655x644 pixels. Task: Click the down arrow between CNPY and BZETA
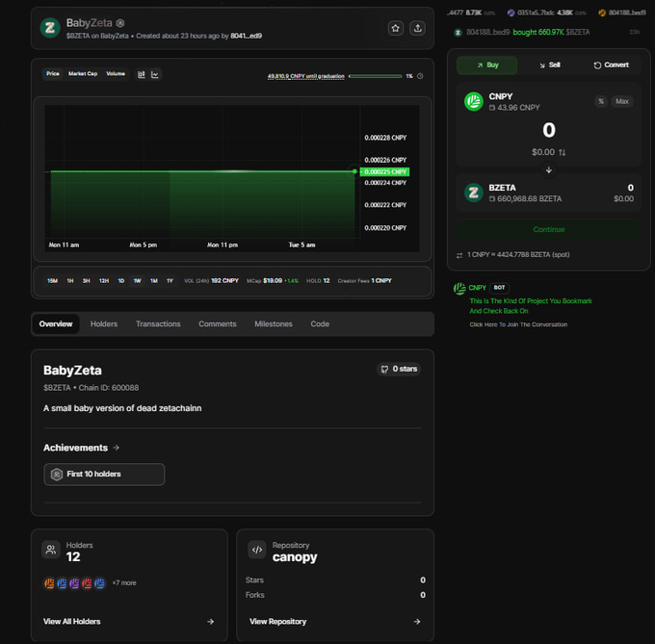pyautogui.click(x=549, y=169)
